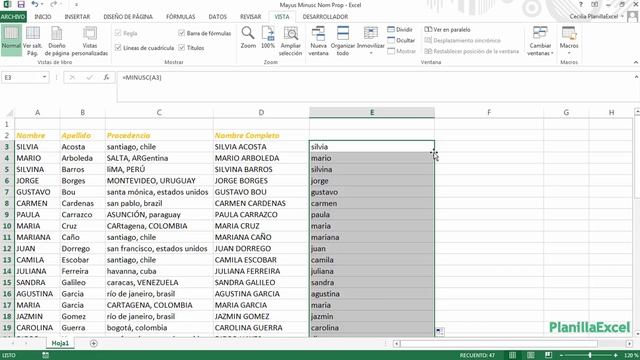Open the ARCHIVO tab
Viewport: 640px width, 360px height.
[x=13, y=17]
